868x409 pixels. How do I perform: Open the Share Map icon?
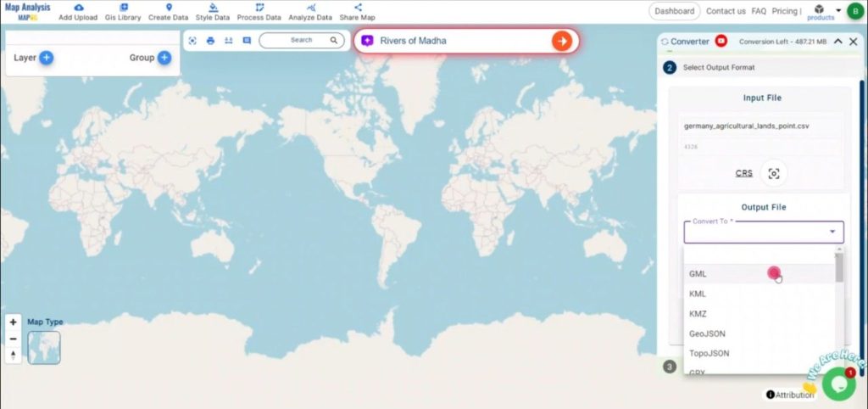coord(356,8)
